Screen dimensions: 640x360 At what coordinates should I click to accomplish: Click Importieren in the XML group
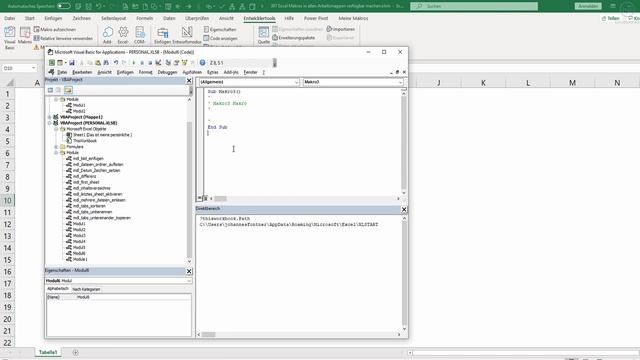tap(341, 29)
